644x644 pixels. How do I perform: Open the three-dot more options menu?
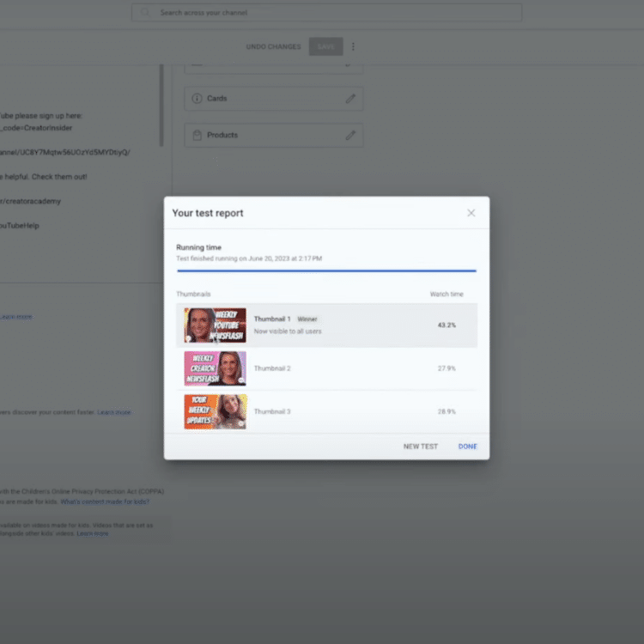tap(353, 46)
